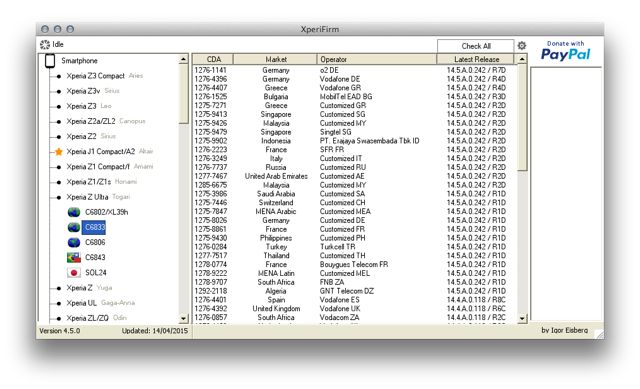Select row 1276-1141 o2 DE

[354, 70]
